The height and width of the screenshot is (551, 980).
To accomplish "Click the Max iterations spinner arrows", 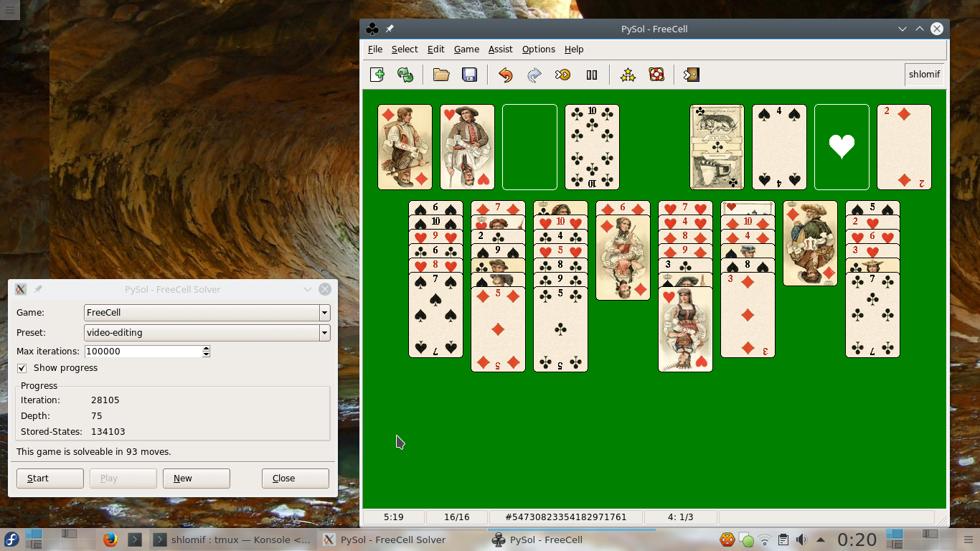I will [207, 352].
